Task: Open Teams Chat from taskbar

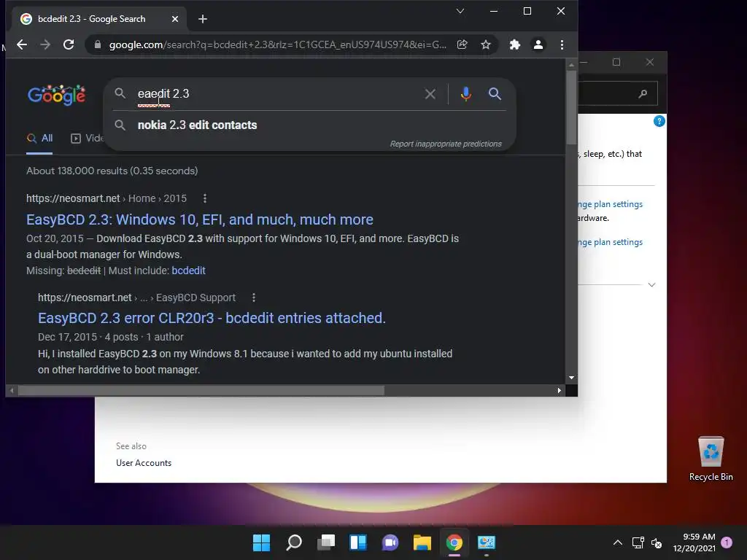Action: 390,542
